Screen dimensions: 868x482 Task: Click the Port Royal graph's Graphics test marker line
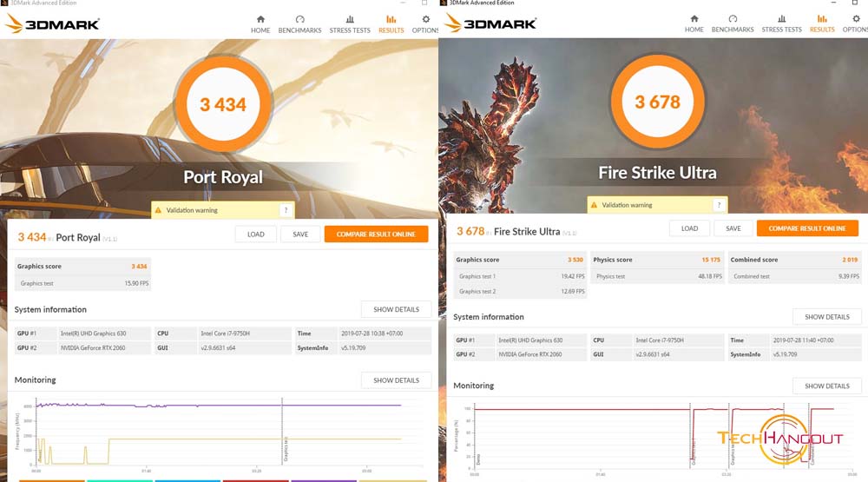[282, 431]
